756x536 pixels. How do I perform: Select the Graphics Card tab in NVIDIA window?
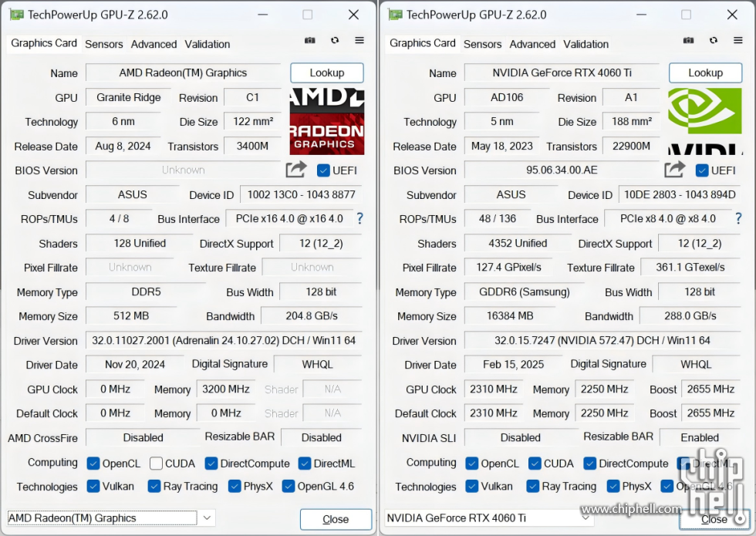click(x=423, y=43)
